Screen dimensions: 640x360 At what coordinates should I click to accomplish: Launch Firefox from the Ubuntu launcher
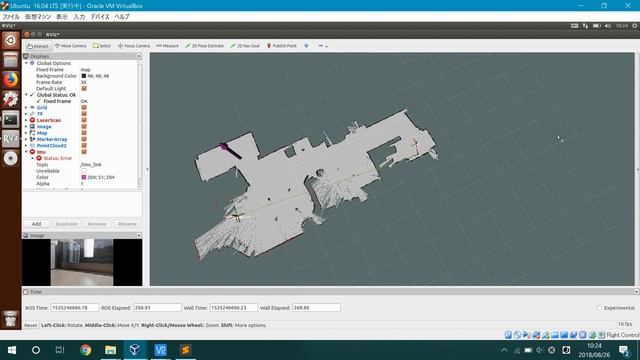pos(11,80)
